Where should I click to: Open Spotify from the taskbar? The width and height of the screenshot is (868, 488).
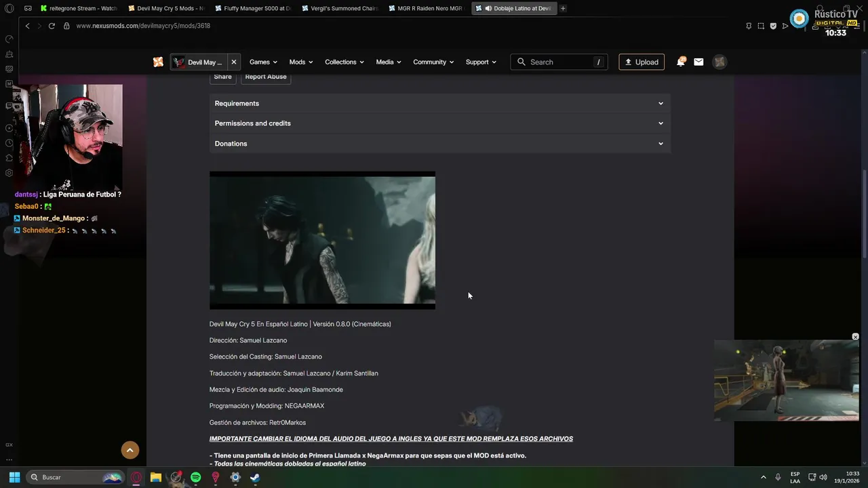pos(196,477)
